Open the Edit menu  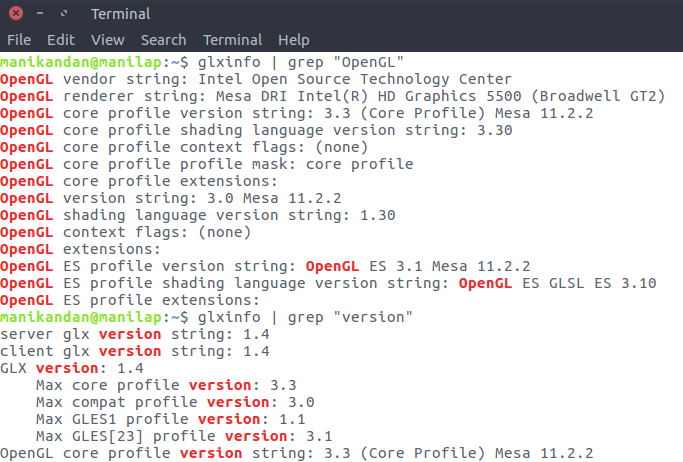click(x=61, y=40)
